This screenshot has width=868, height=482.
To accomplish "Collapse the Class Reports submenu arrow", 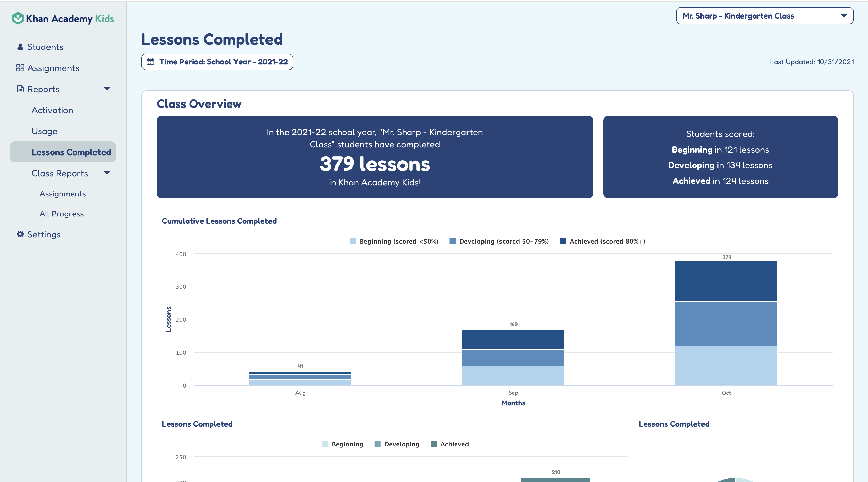I will coord(107,173).
